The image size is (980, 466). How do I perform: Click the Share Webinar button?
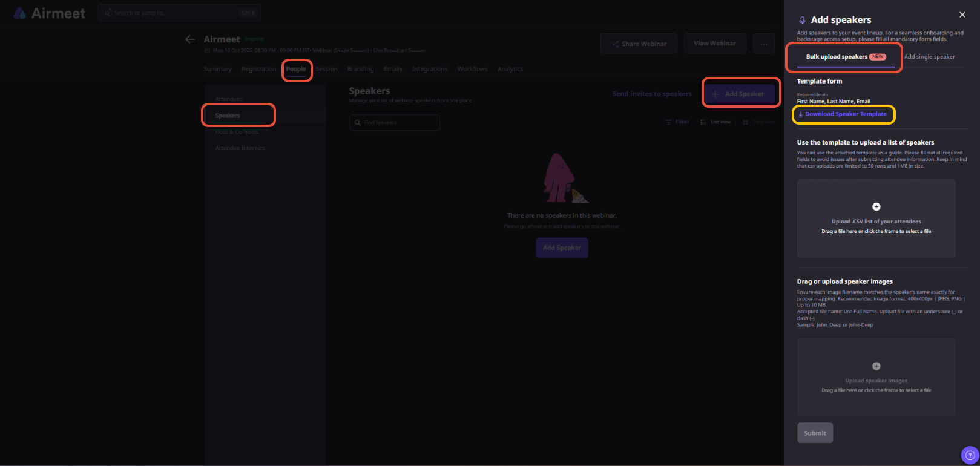click(x=639, y=44)
